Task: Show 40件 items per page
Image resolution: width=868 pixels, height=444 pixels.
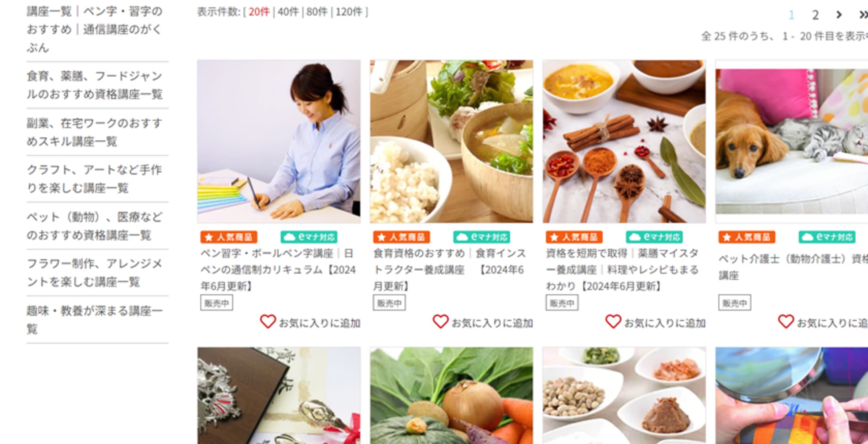Action: click(x=288, y=12)
